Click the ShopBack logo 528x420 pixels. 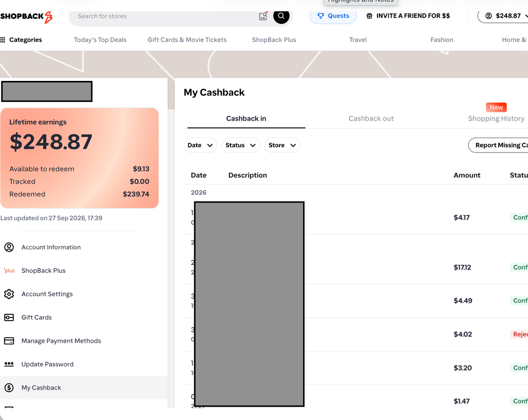[26, 16]
